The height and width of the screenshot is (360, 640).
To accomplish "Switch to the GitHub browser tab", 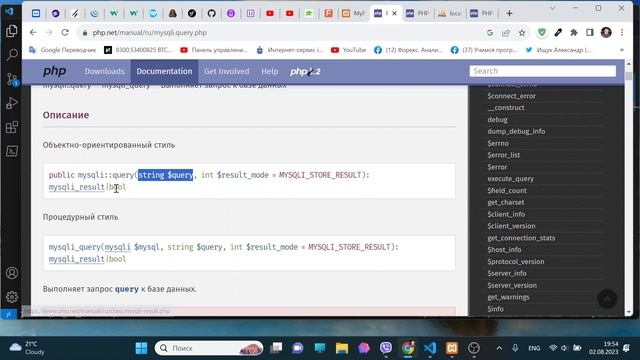I will pos(211,13).
